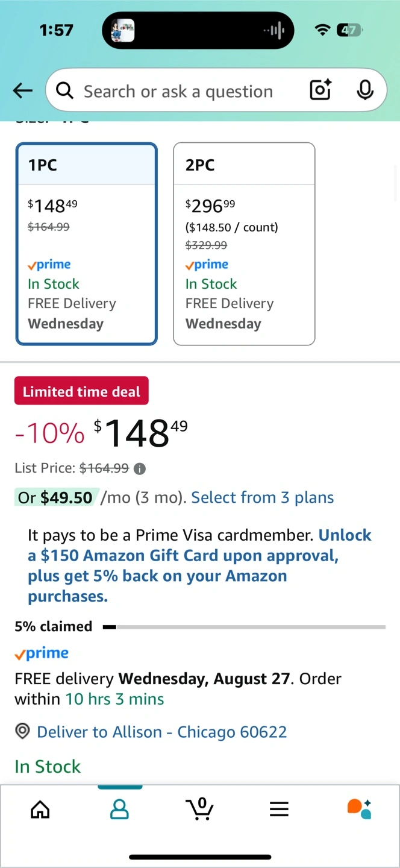Tap the delivery location pin icon
400x868 pixels.
coord(23,732)
